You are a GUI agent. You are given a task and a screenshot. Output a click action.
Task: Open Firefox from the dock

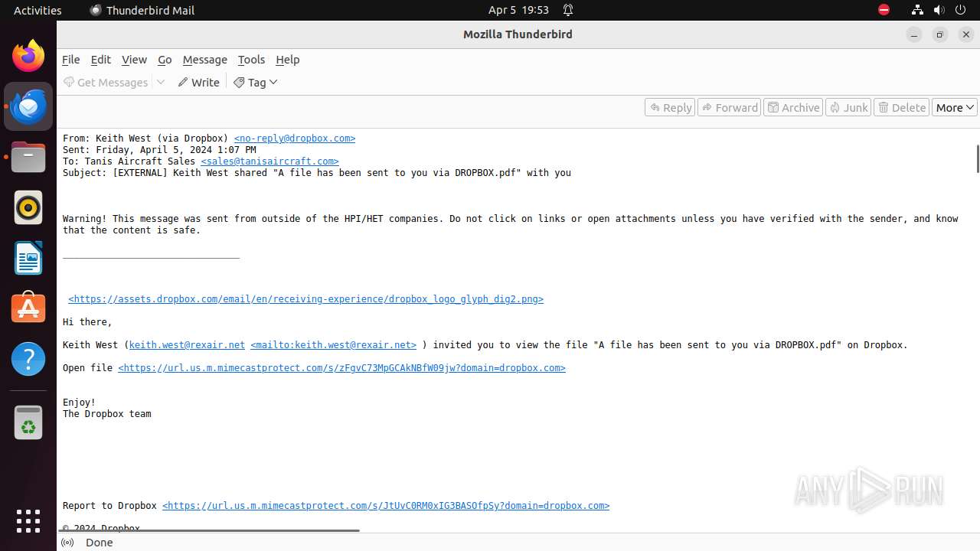pyautogui.click(x=28, y=56)
